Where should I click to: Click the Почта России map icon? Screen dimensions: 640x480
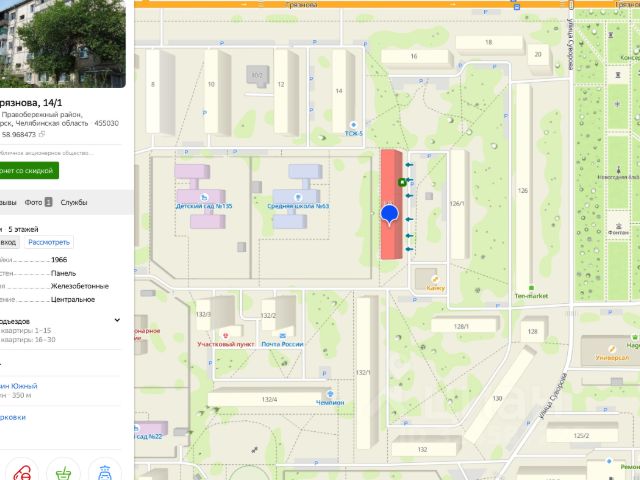282,336
